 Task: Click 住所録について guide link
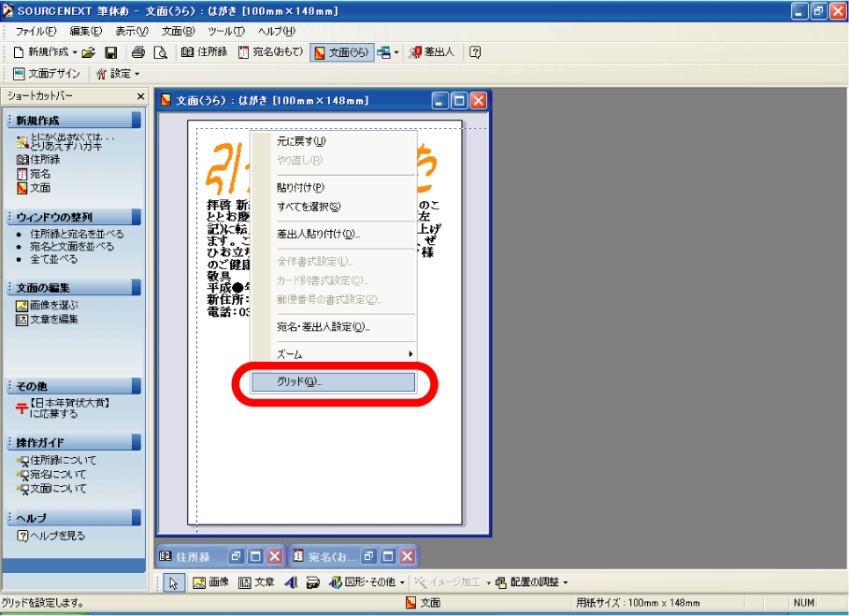(57, 460)
